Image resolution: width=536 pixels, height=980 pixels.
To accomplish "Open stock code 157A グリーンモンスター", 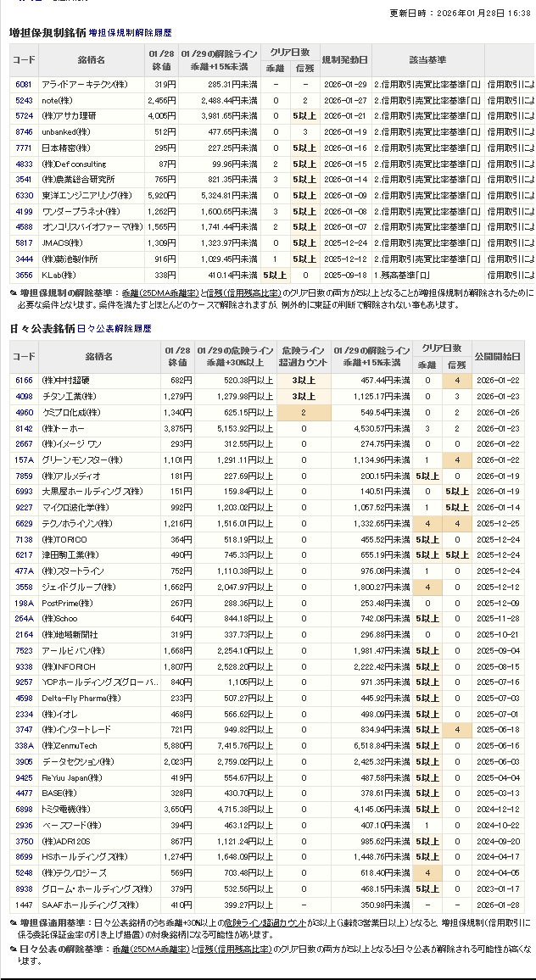I will [24, 460].
